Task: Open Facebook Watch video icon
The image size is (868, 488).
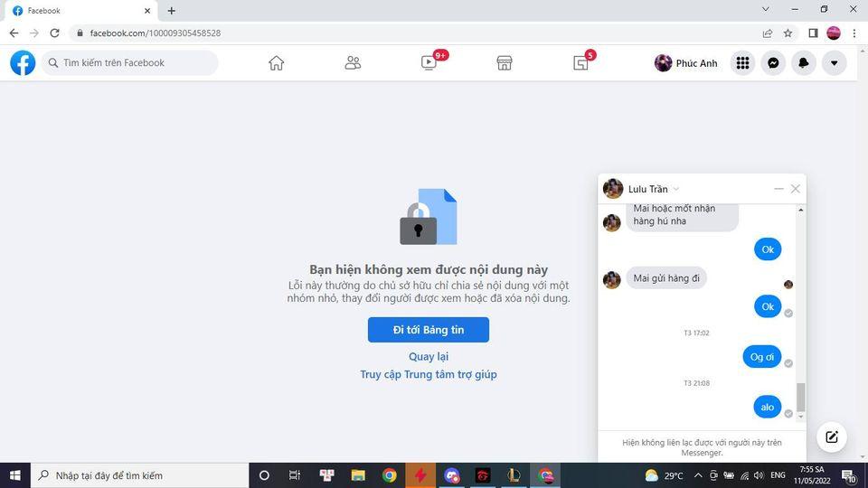Action: click(x=429, y=63)
